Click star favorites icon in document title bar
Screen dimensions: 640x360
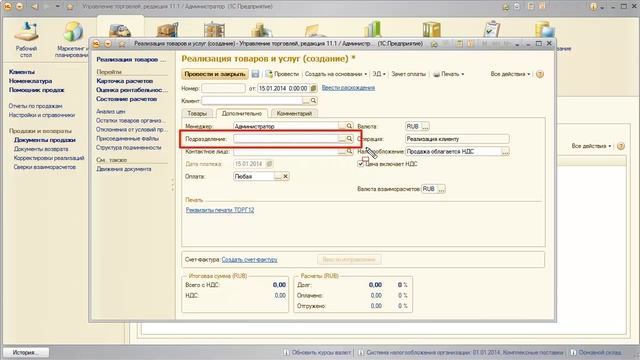(x=122, y=44)
